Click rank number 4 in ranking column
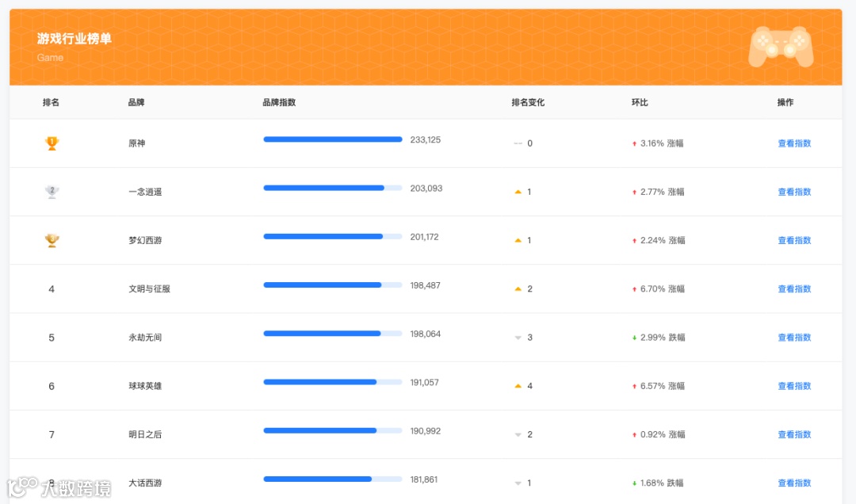The height and width of the screenshot is (504, 856). (52, 289)
